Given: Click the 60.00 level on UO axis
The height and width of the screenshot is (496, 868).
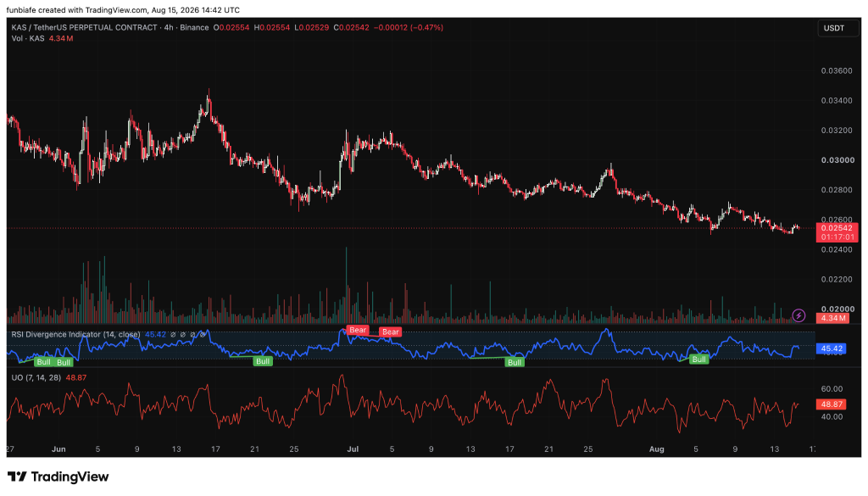Looking at the screenshot, I should (832, 389).
